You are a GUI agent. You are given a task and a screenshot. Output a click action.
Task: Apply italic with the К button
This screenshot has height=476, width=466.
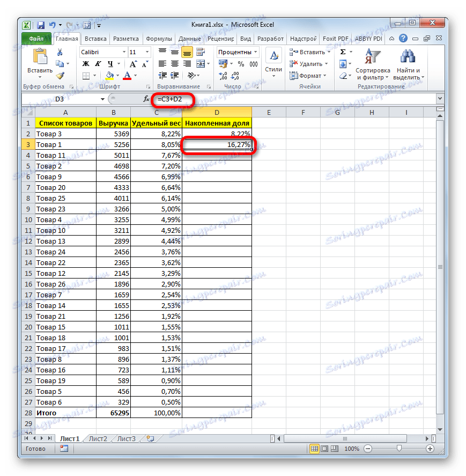pyautogui.click(x=98, y=64)
